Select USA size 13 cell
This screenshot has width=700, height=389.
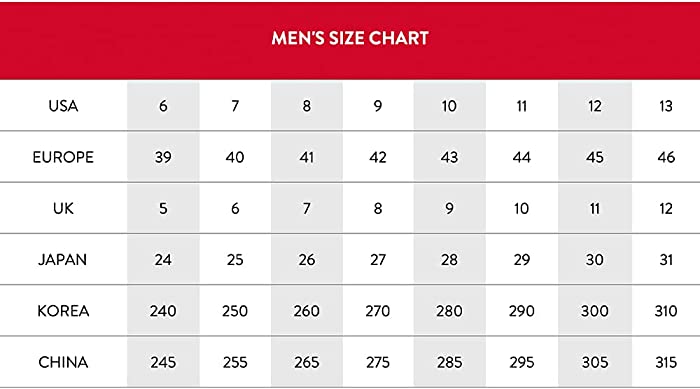[x=666, y=106]
